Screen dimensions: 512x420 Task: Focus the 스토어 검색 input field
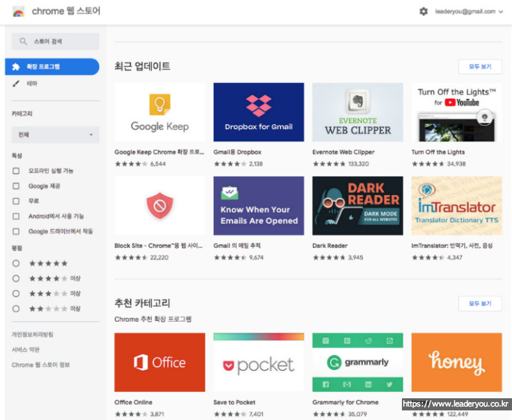55,42
